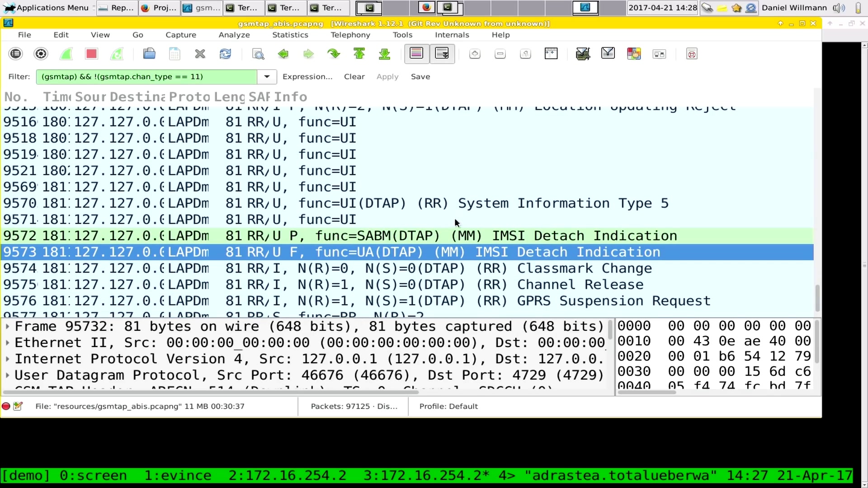Screen dimensions: 868x488
Task: Stop the running capture (red square)
Action: coord(91,54)
